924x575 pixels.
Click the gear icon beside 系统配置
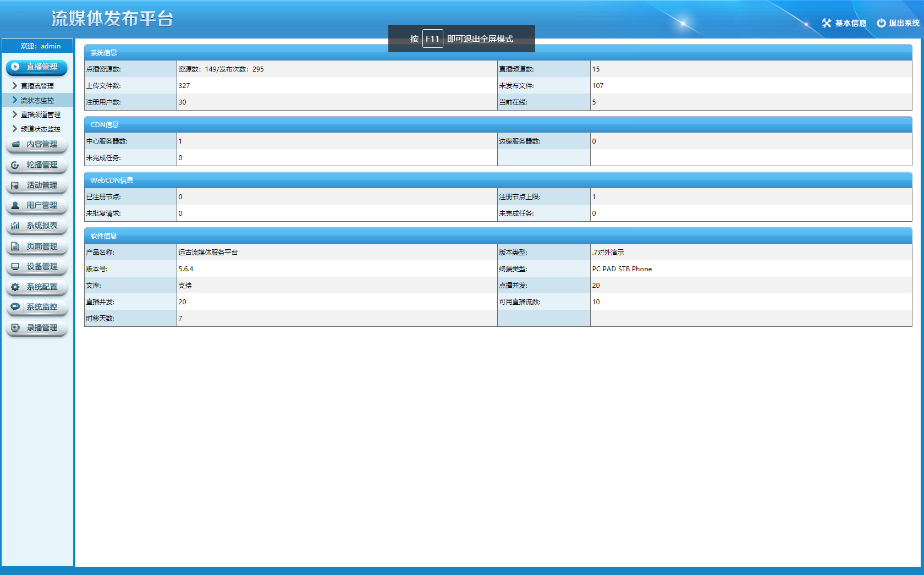(x=15, y=287)
